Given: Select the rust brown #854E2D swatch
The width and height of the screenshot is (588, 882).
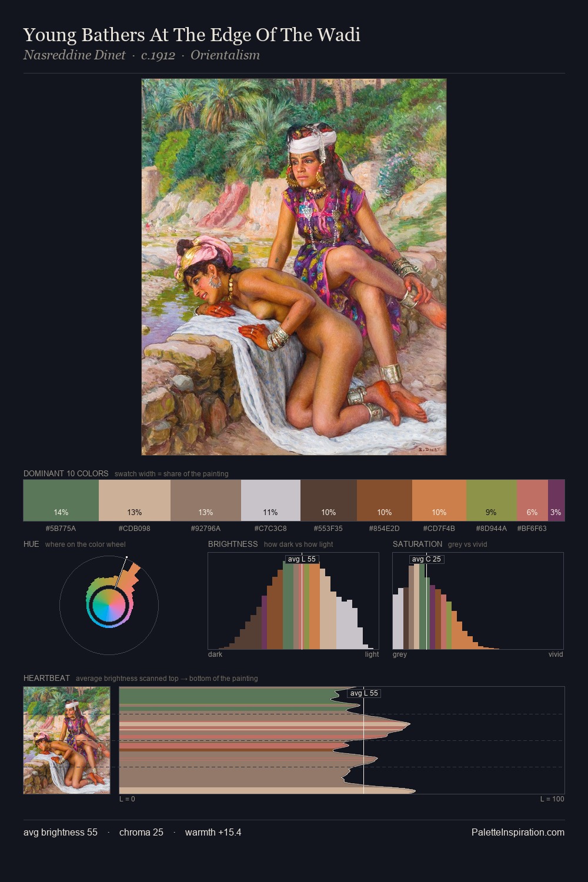Looking at the screenshot, I should point(385,500).
